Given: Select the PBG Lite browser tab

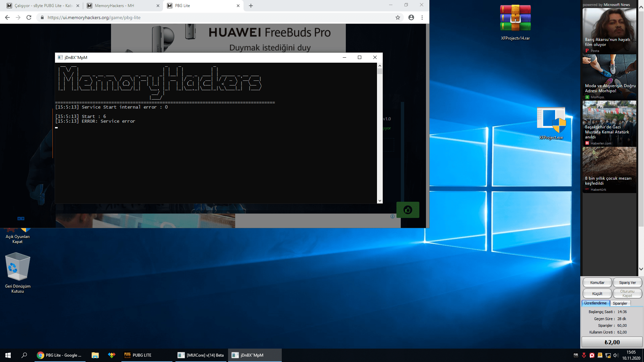Looking at the screenshot, I should point(203,6).
